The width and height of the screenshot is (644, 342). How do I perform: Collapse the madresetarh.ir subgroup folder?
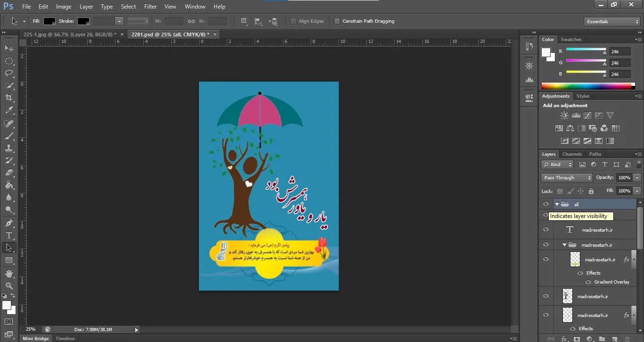(x=564, y=245)
